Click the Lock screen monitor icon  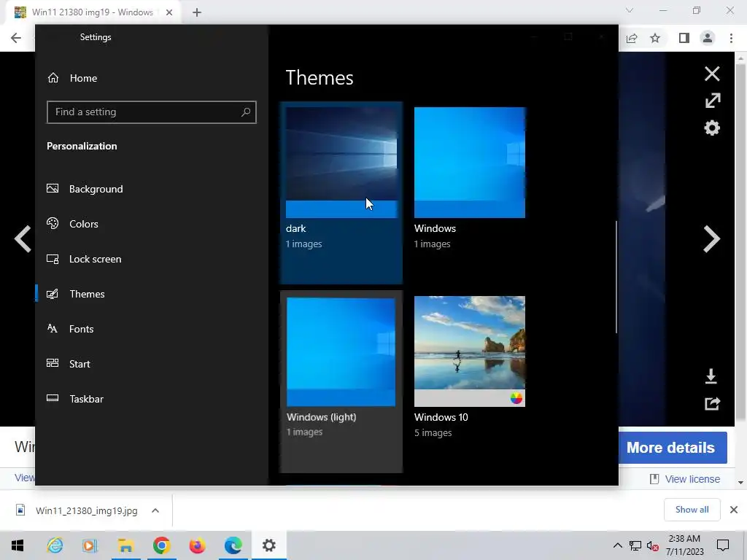(x=53, y=259)
